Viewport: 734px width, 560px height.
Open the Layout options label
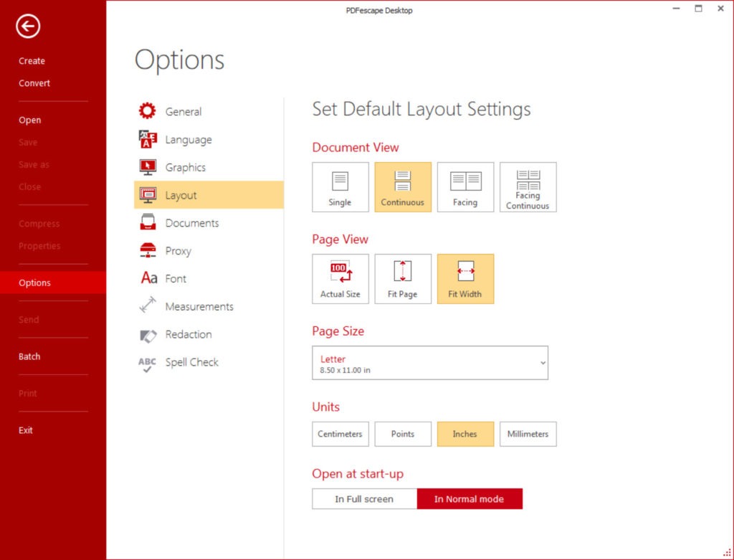point(181,196)
